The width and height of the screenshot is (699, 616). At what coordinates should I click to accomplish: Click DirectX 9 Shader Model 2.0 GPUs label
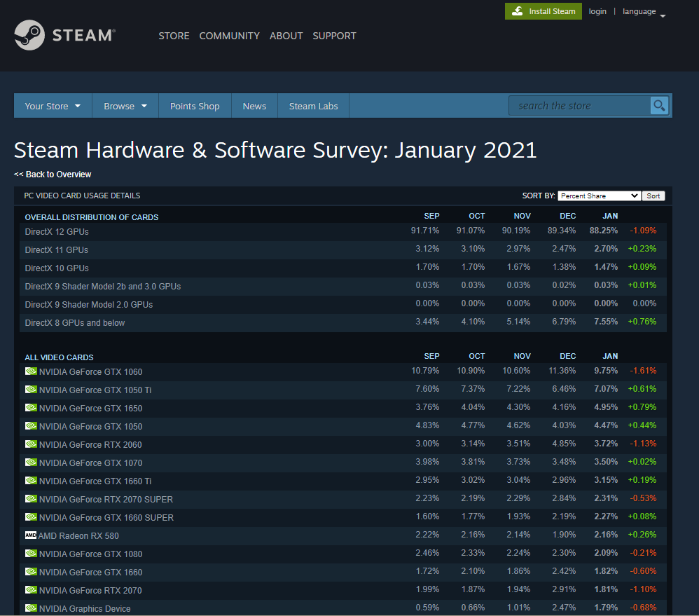pyautogui.click(x=89, y=305)
